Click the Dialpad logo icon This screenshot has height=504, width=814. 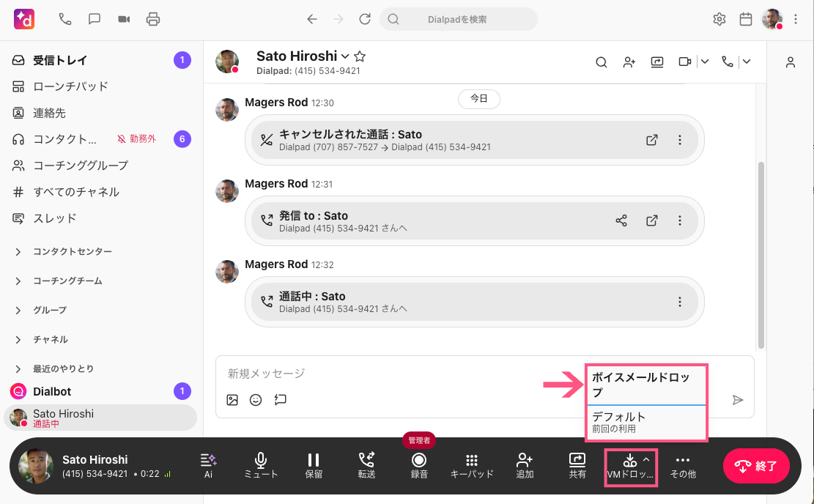(x=24, y=19)
